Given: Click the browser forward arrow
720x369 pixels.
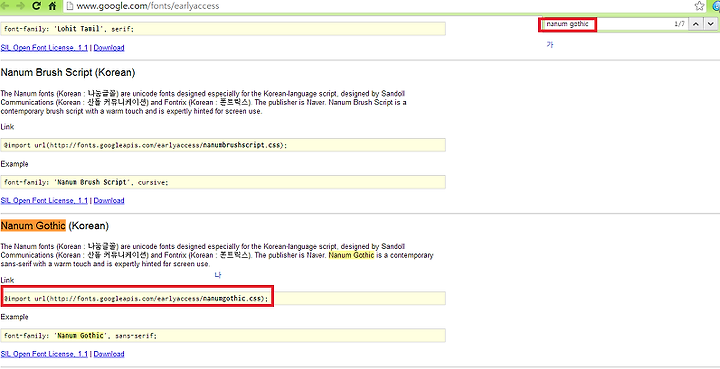Looking at the screenshot, I should [20, 6].
